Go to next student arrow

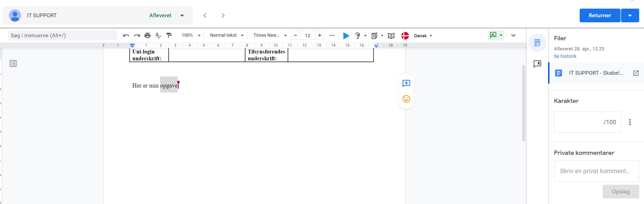(223, 15)
